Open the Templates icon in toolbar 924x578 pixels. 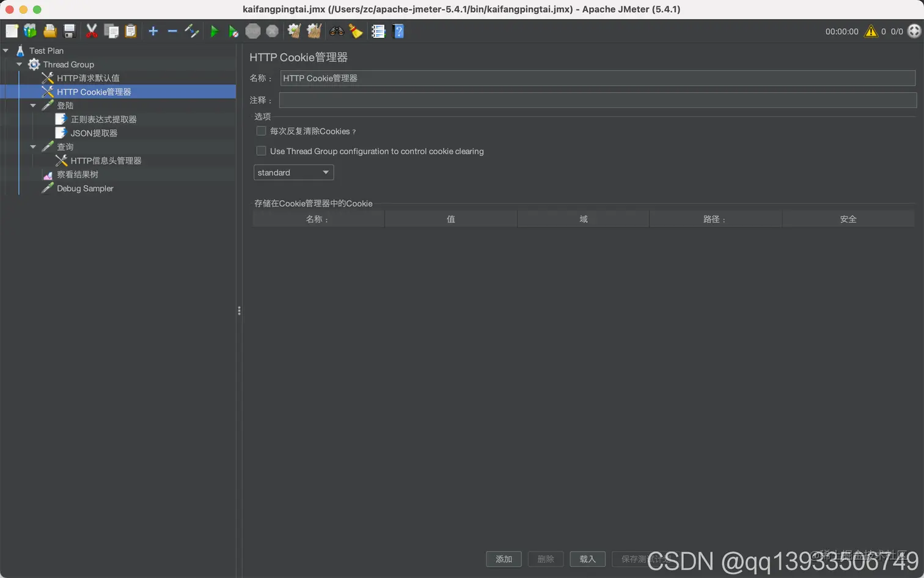coord(30,31)
